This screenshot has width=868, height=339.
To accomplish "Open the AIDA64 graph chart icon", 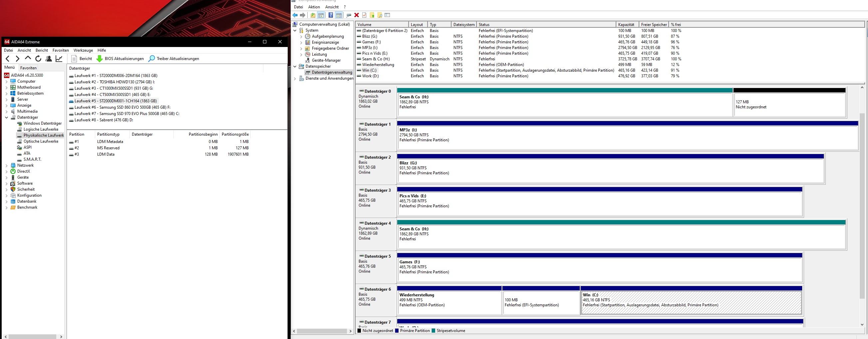I will point(59,59).
